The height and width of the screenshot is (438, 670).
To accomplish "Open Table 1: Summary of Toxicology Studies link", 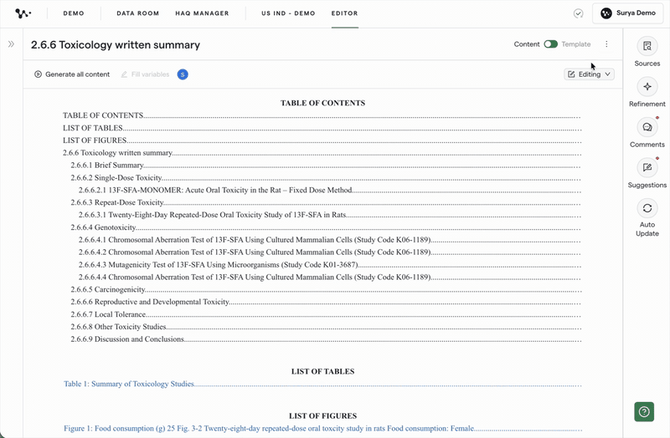I will (x=129, y=384).
